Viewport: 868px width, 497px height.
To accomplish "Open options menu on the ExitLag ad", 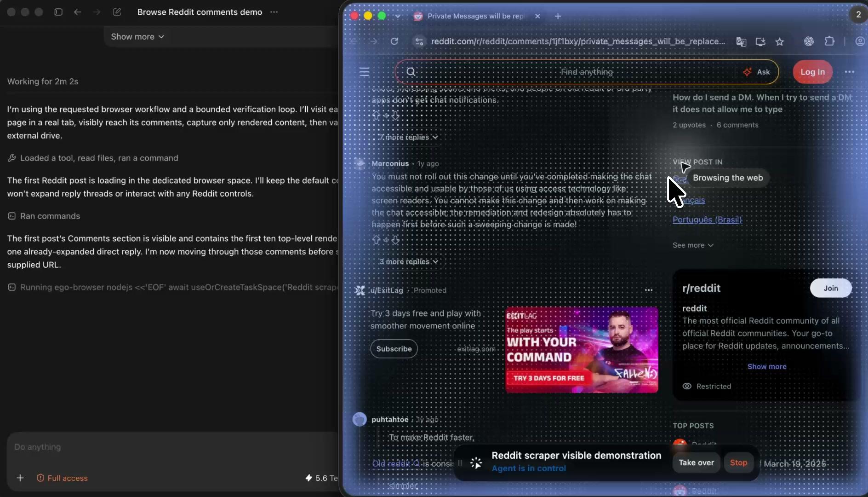I will point(648,290).
